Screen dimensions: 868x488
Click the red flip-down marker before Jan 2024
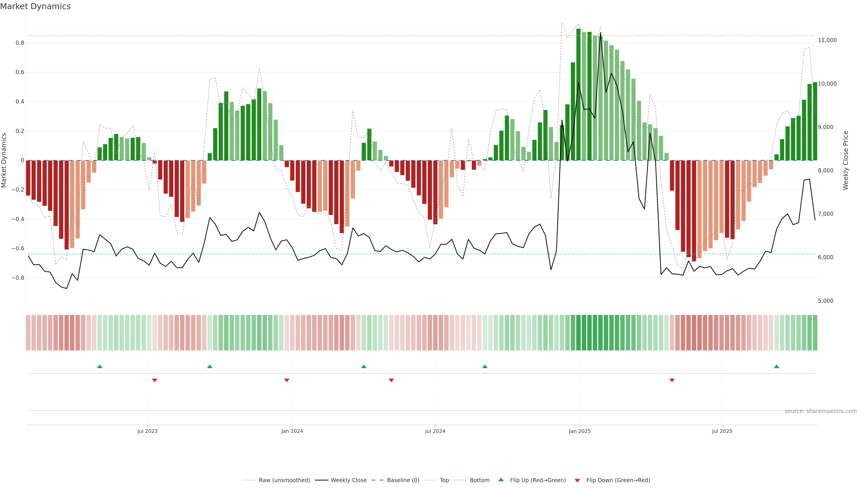coord(287,380)
